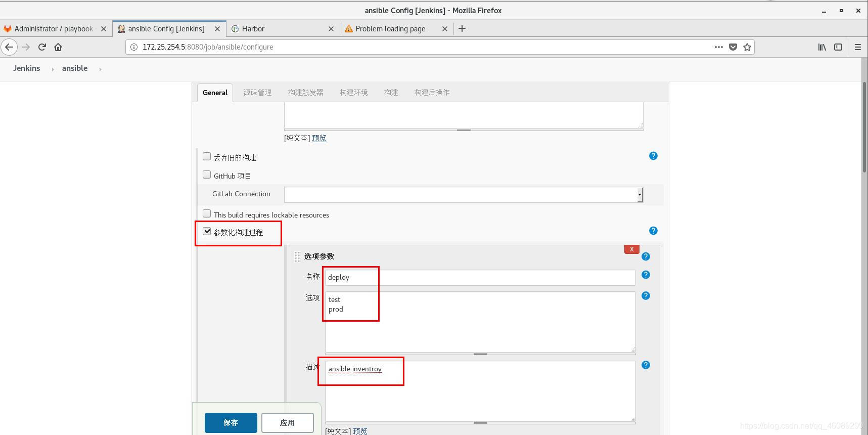This screenshot has height=435, width=868.
Task: Open the ansible breadcrumb link
Action: [x=75, y=68]
